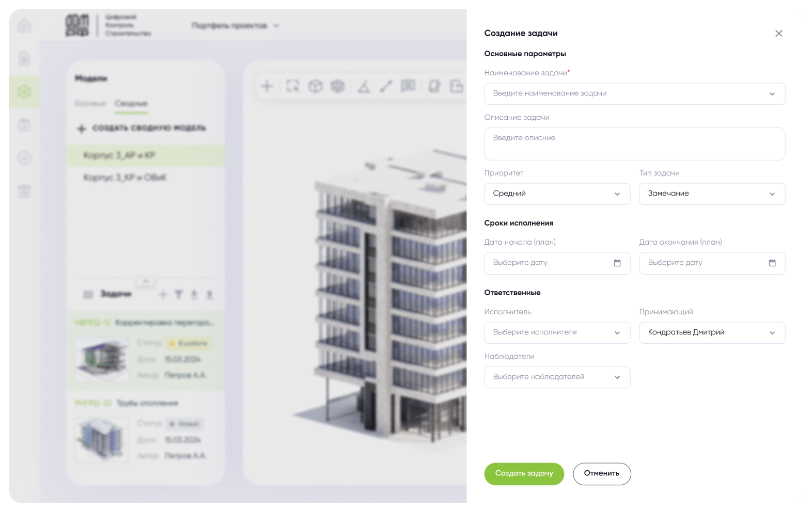Click the measure distance tool icon
812x512 pixels.
tap(386, 87)
